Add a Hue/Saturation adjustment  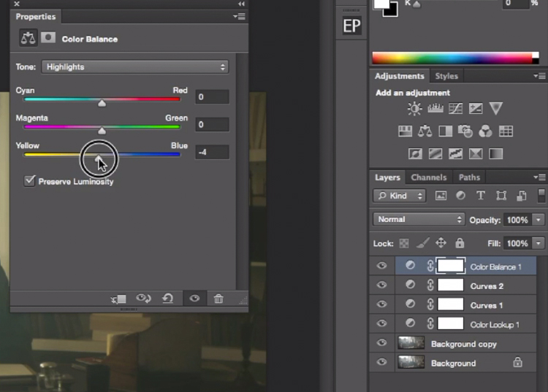click(x=405, y=131)
